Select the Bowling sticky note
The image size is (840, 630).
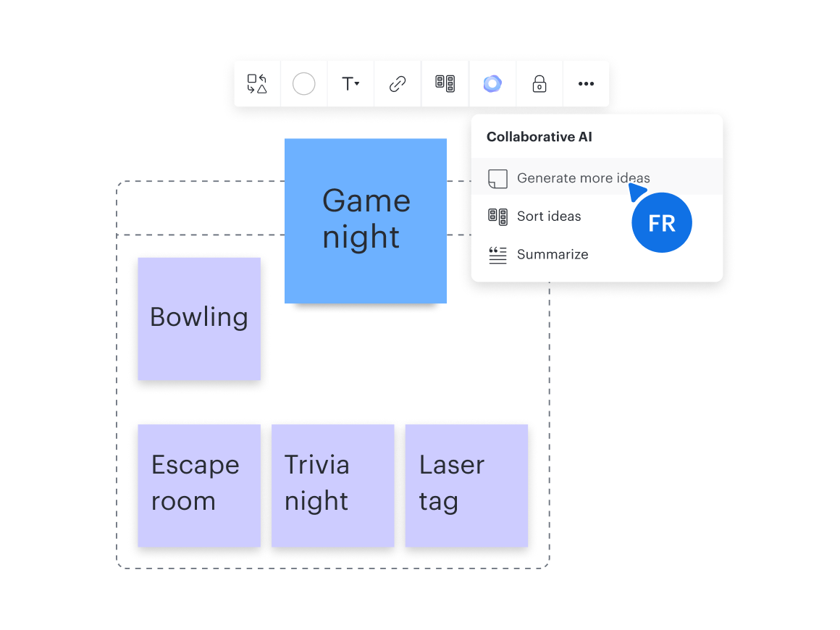pos(199,319)
